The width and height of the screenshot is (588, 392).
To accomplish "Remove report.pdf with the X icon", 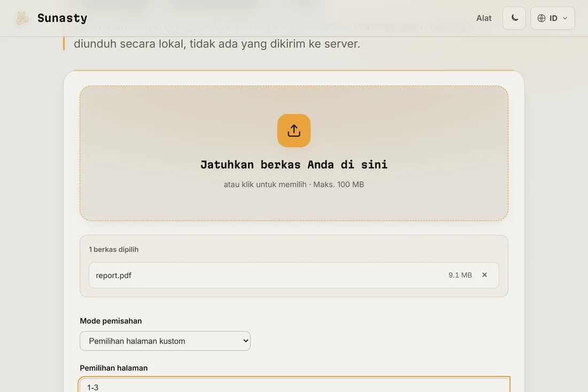I will tap(484, 275).
